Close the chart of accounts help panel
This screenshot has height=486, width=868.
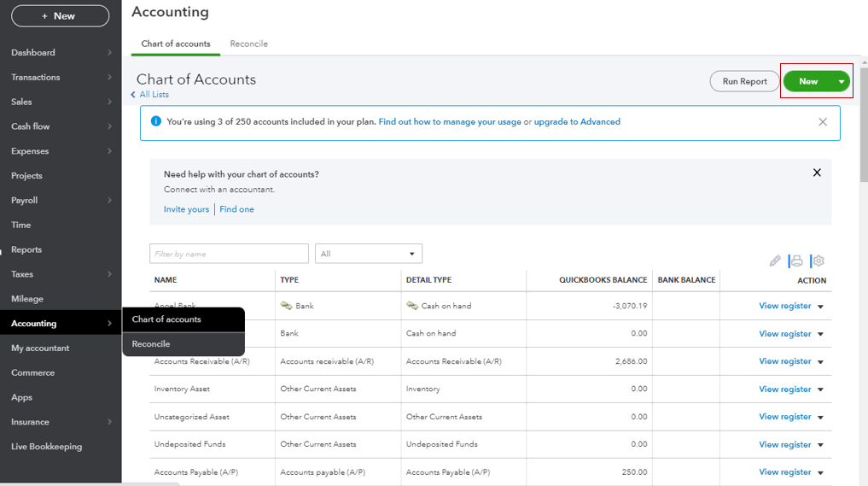(817, 173)
